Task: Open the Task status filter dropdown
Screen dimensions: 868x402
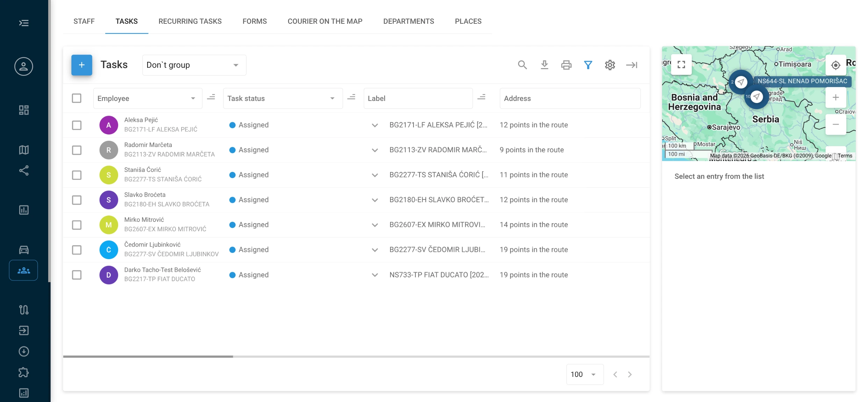Action: click(x=283, y=98)
